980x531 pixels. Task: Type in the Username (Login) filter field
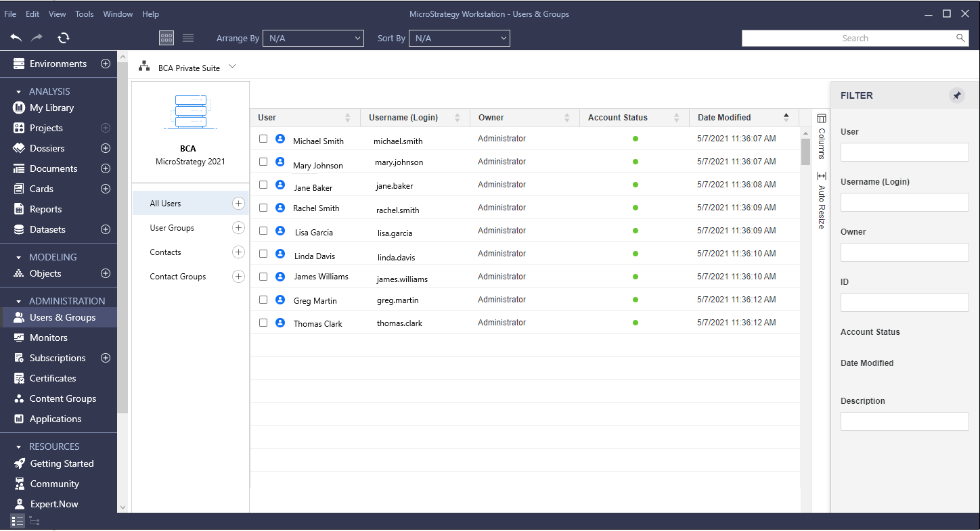tap(904, 202)
